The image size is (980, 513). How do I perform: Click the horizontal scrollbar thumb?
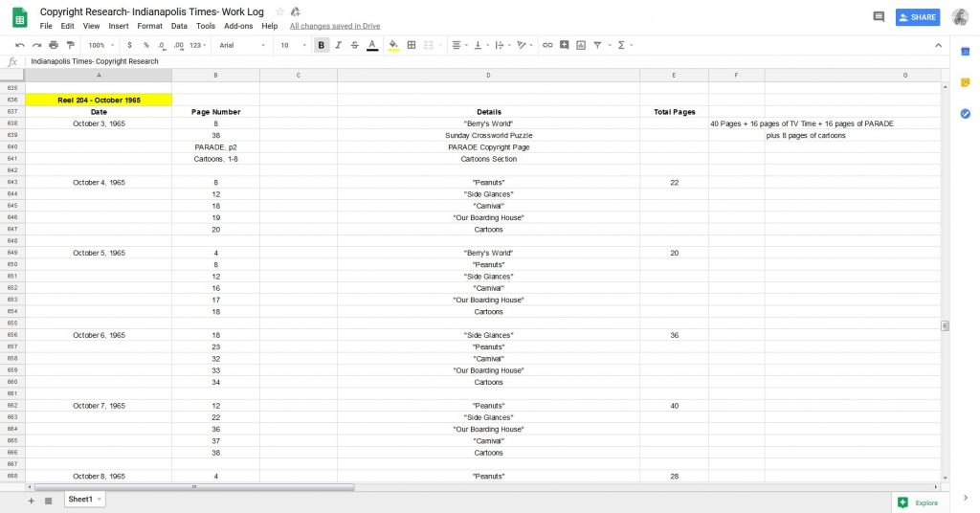coord(193,487)
